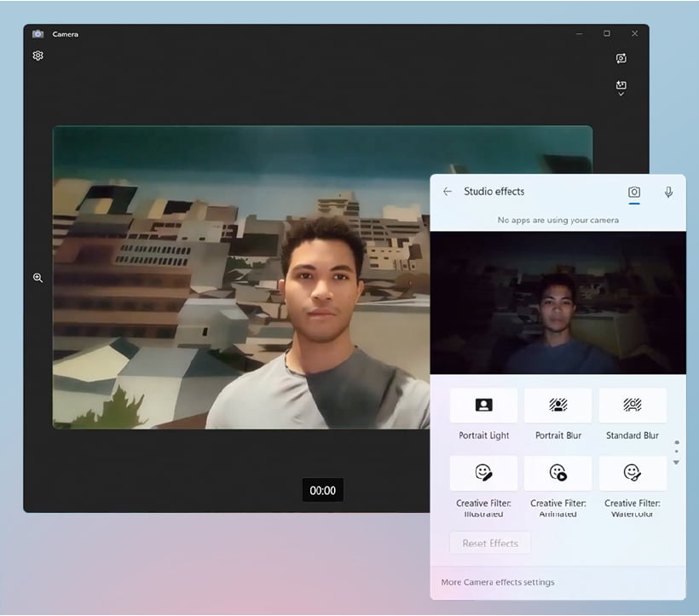
Task: Enable Creative Filter: Illustrated
Action: click(x=483, y=473)
